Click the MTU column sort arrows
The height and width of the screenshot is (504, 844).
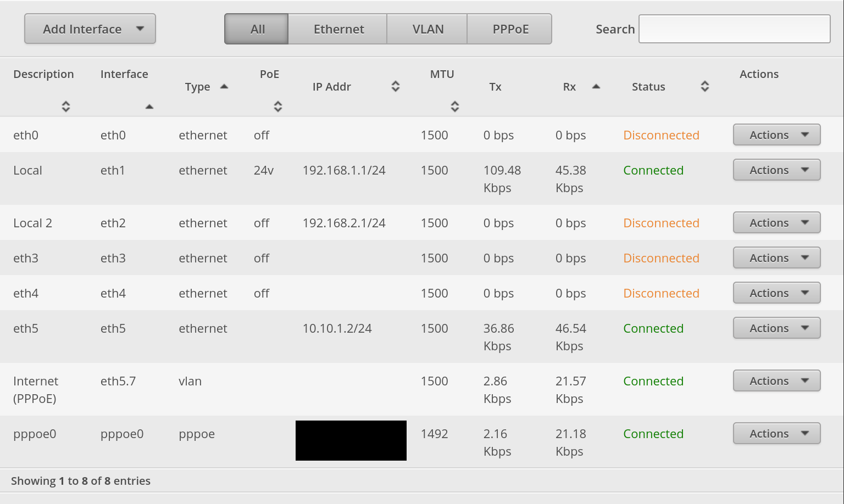pos(454,107)
